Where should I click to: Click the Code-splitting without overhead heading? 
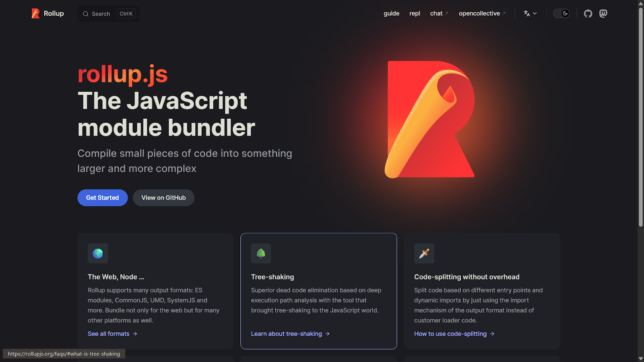click(467, 277)
